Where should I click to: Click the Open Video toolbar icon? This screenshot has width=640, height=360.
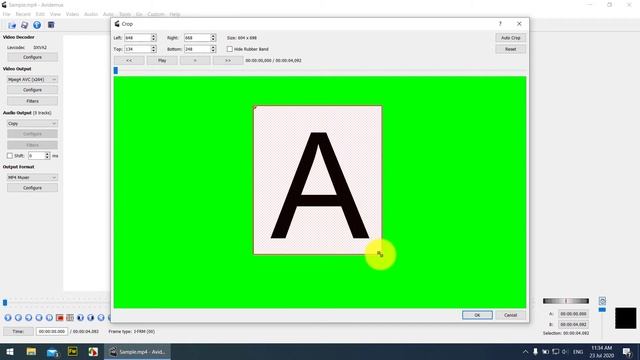(12, 25)
